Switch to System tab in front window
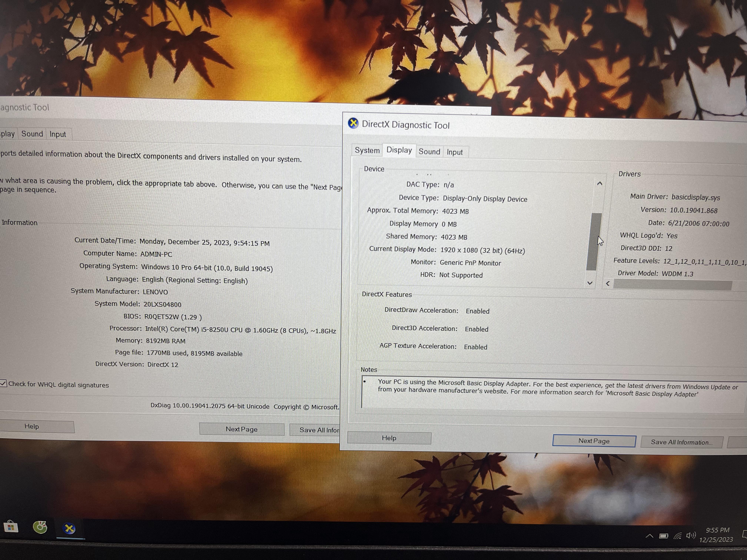This screenshot has width=747, height=560. 367,150
